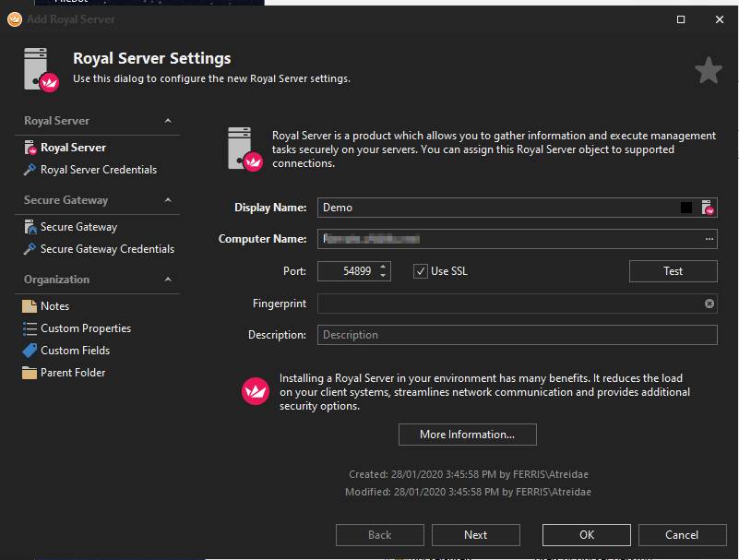Viewport: 739px width, 560px height.
Task: Toggle the Use SSL checkbox
Action: pos(421,271)
